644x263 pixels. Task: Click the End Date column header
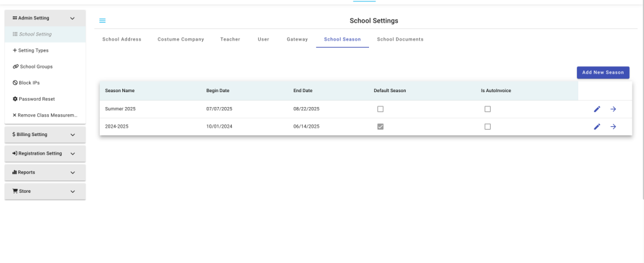click(303, 91)
